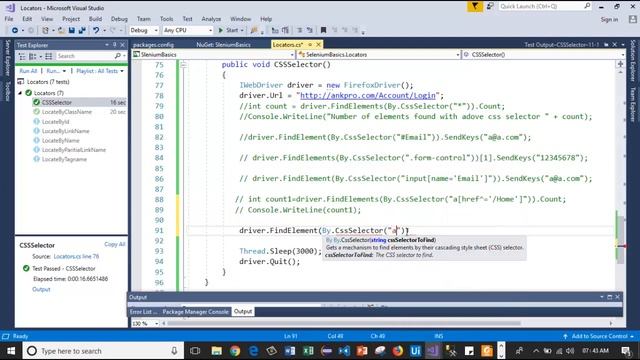640x360 pixels.
Task: Open Firefox from the taskbar
Action: pyautogui.click(x=398, y=351)
